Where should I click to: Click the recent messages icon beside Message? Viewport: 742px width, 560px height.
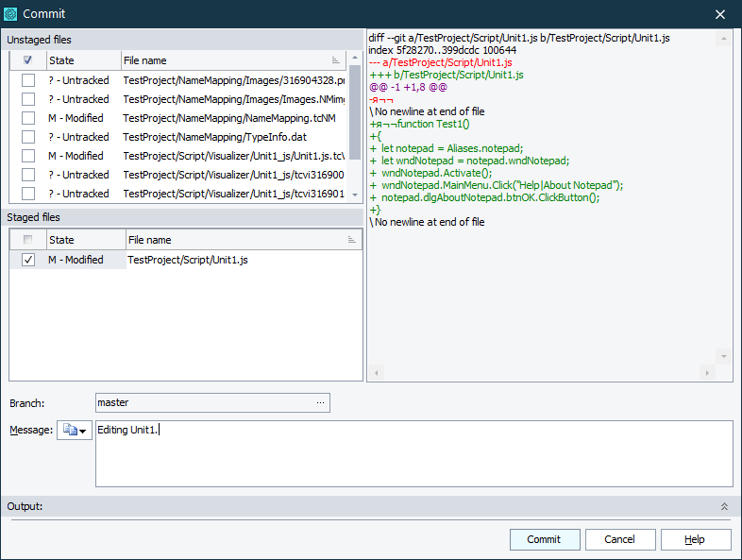[69, 431]
